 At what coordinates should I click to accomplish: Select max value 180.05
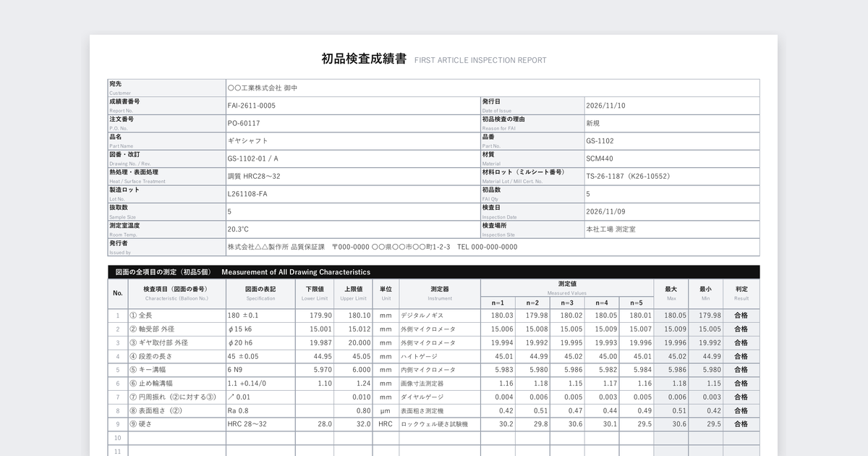pyautogui.click(x=671, y=316)
